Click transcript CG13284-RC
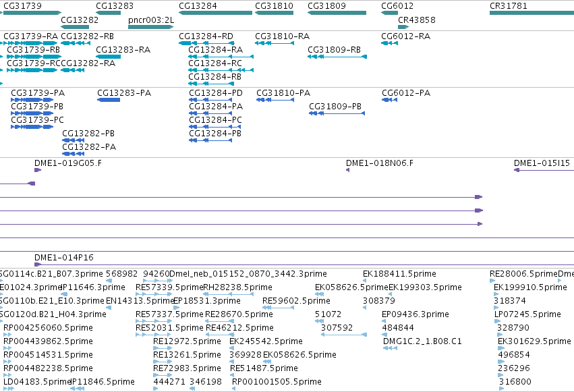 coord(221,70)
